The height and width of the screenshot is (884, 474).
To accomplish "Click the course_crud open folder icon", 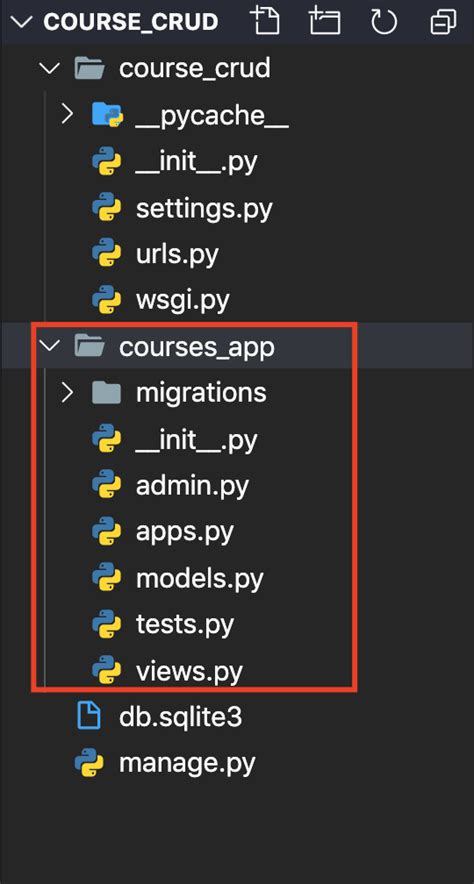I will point(90,69).
